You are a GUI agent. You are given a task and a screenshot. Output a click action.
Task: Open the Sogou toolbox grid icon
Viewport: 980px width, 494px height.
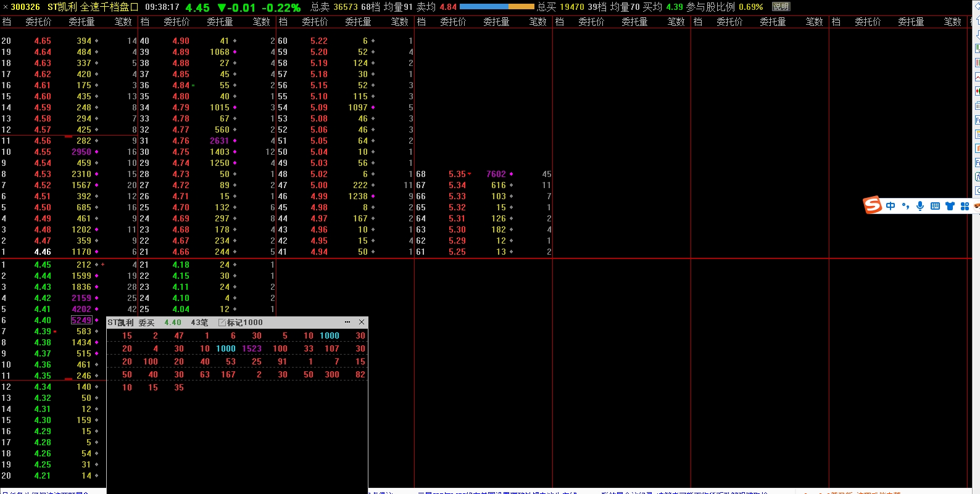click(965, 206)
